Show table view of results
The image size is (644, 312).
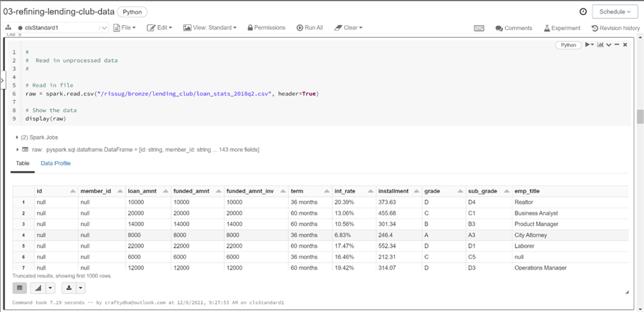point(20,288)
